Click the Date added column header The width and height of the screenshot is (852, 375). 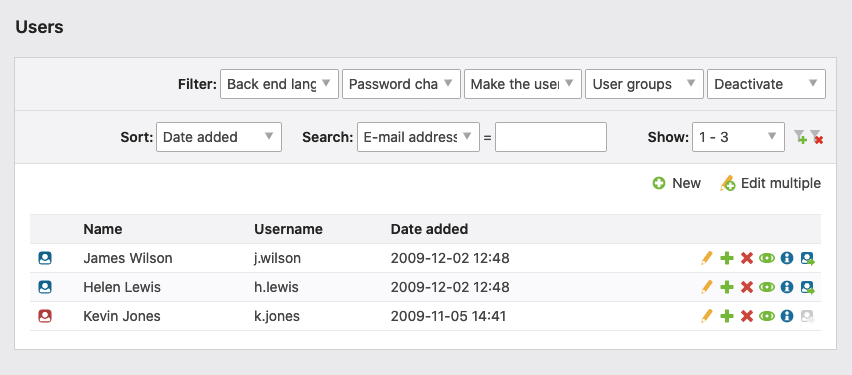(x=429, y=229)
